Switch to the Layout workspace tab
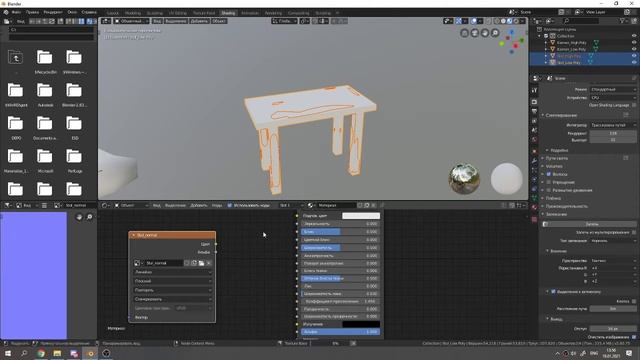 pos(113,13)
